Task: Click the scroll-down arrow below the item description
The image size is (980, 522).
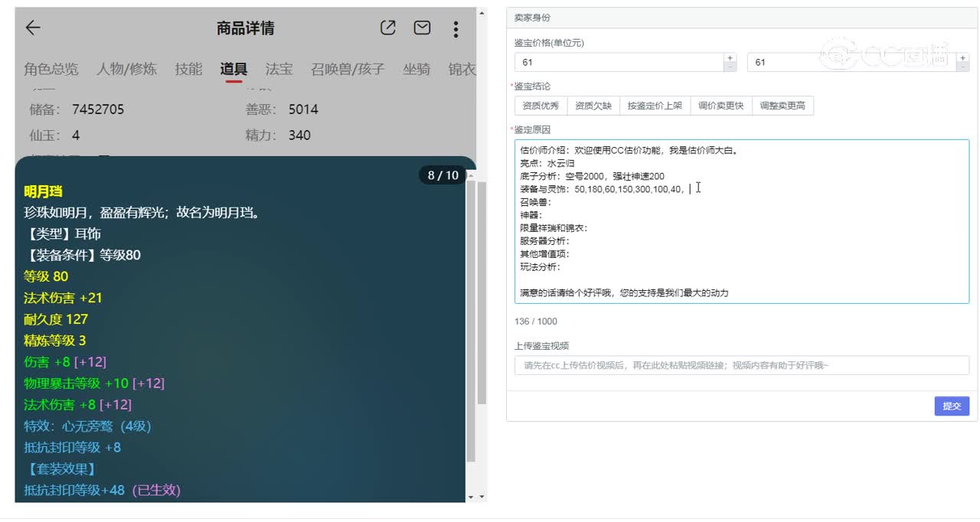Action: pos(471,497)
